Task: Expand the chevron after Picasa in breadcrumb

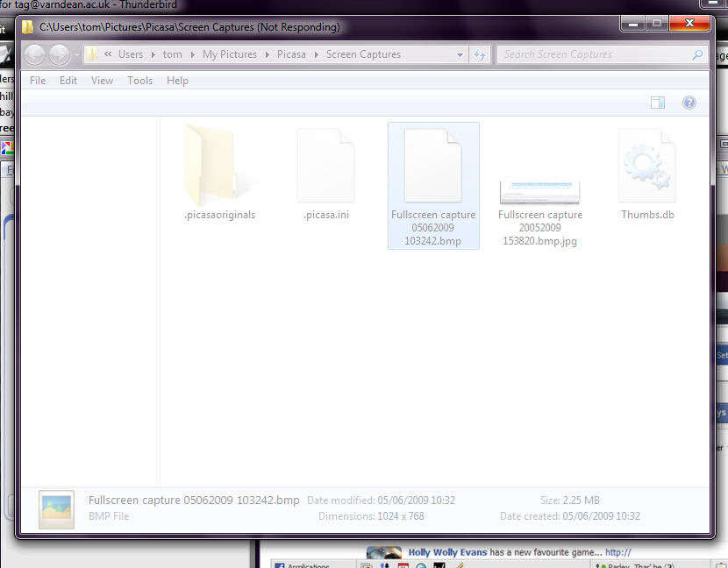Action: coord(318,54)
